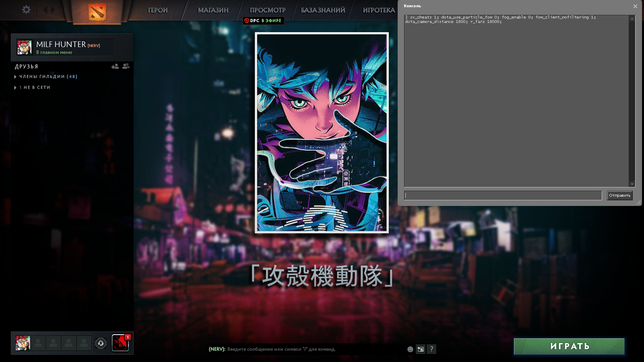The image size is (644, 362).
Task: Open the ПРОСМОТР tab
Action: 267,10
